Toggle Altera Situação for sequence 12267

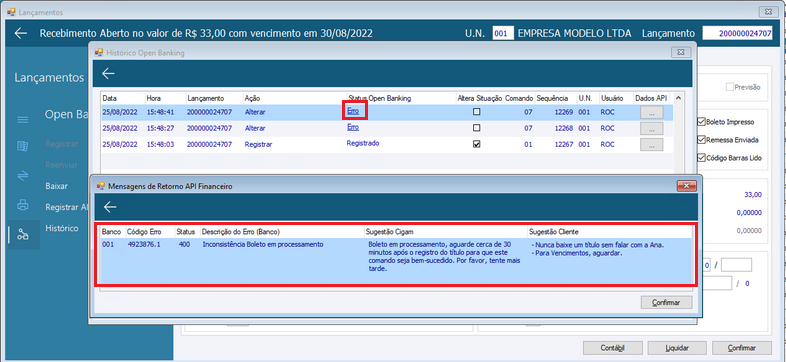477,144
